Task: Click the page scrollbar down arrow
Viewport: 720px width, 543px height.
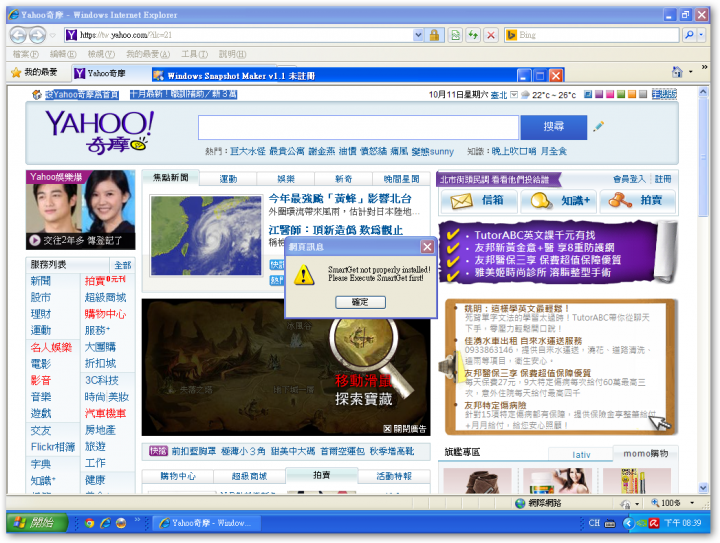Action: pyautogui.click(x=703, y=488)
